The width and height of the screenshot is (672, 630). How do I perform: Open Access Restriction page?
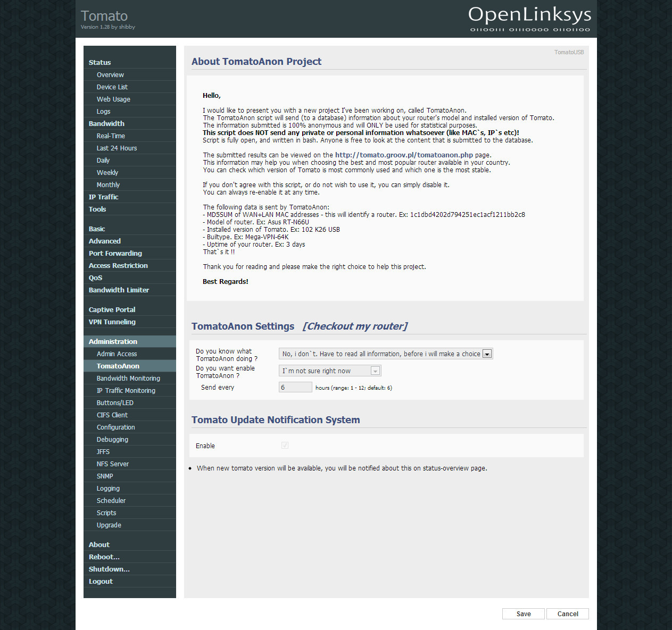129,266
